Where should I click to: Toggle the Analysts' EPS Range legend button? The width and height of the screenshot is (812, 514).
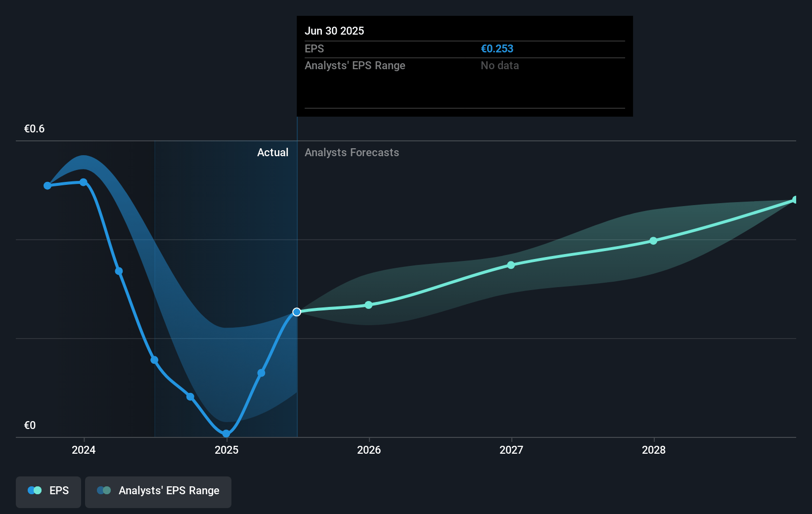tap(158, 491)
